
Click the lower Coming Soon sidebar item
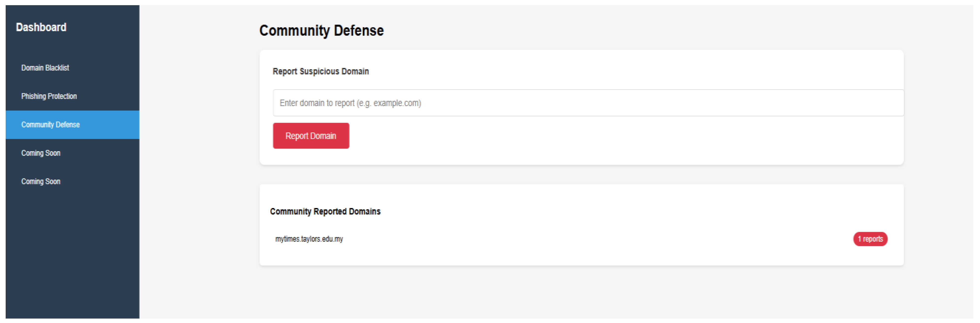pos(41,182)
